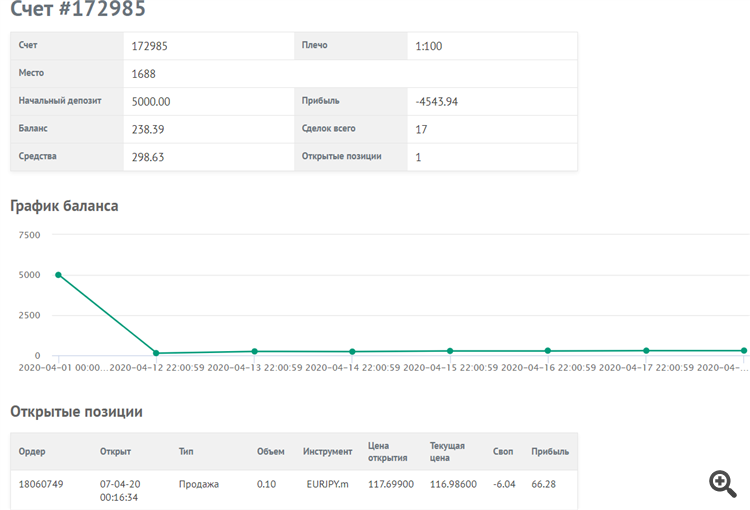
Task: Click the heading Счет #172985
Action: click(x=78, y=9)
